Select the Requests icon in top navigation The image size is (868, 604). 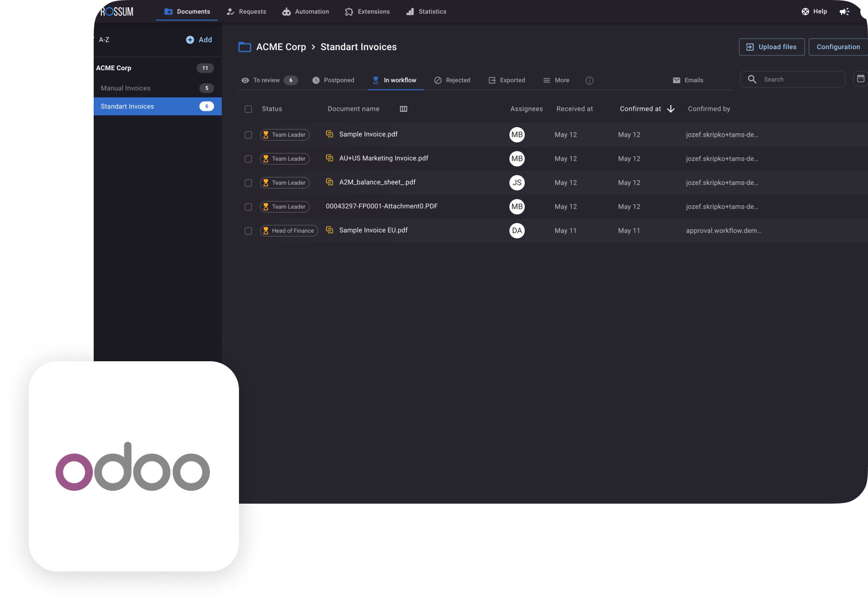click(231, 11)
